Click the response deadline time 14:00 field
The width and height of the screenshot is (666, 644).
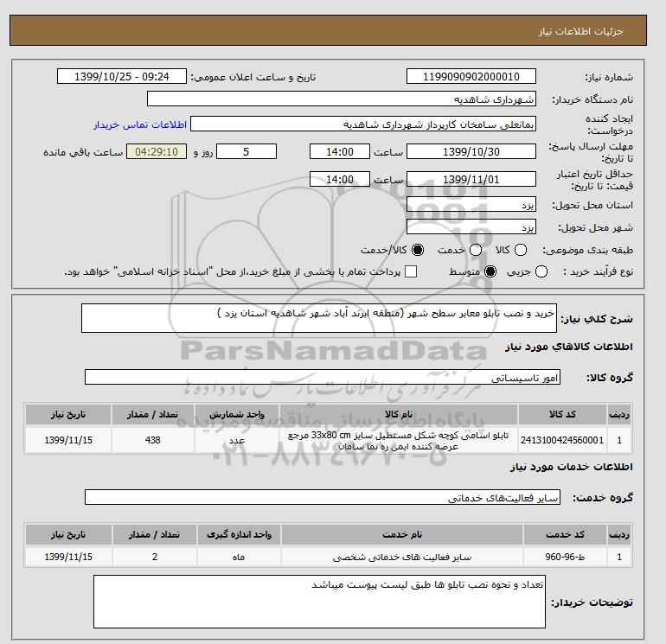point(340,151)
